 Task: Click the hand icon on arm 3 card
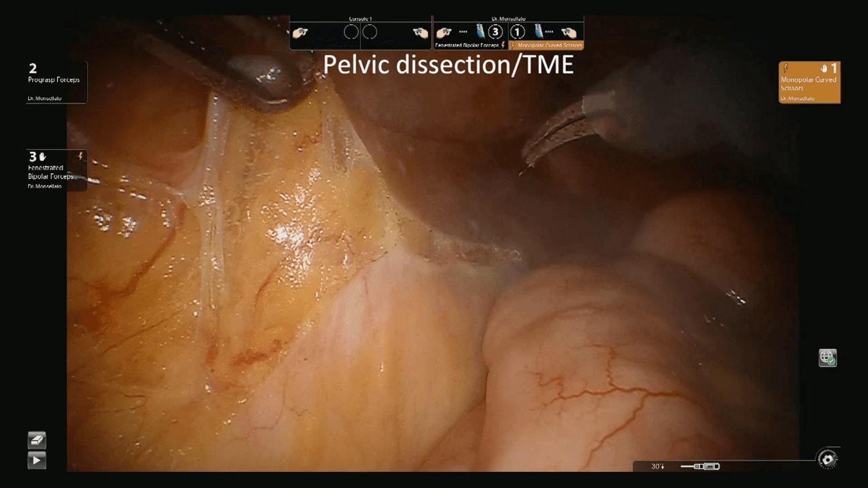[x=43, y=157]
